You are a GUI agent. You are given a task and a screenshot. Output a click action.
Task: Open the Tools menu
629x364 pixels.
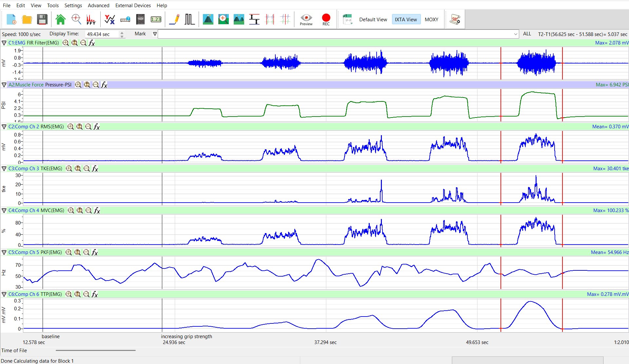(53, 5)
